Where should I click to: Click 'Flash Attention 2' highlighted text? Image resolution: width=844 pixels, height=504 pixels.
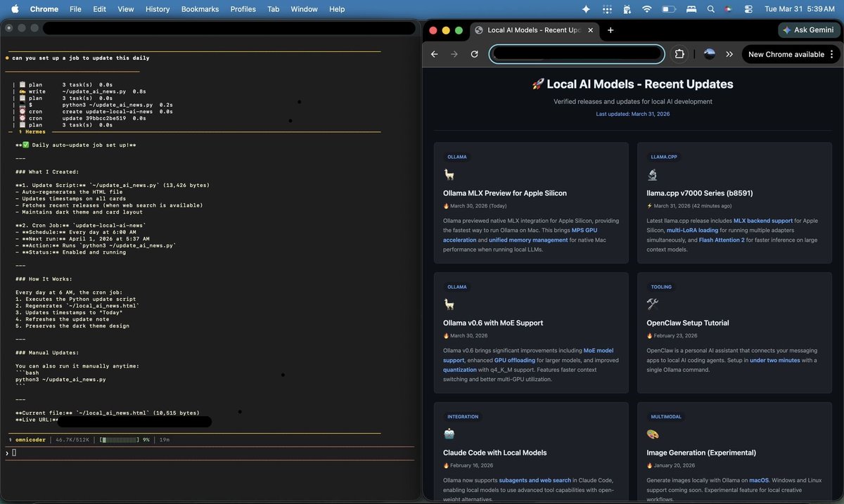pos(723,240)
